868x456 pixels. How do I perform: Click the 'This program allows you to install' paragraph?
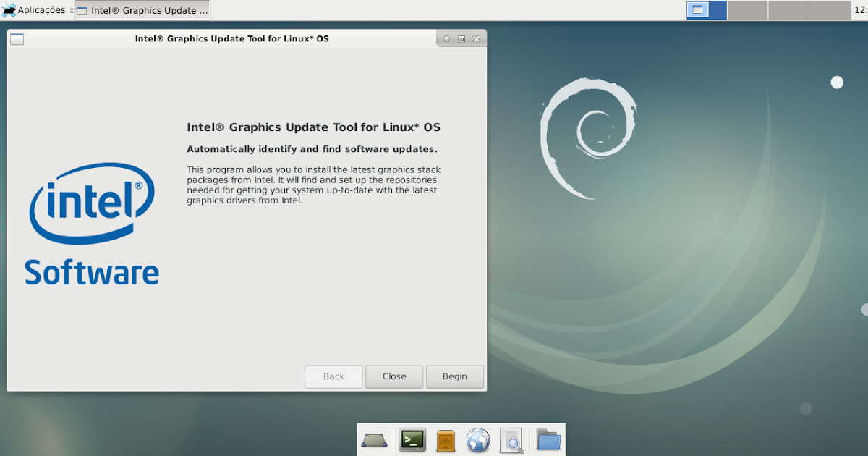click(x=313, y=185)
